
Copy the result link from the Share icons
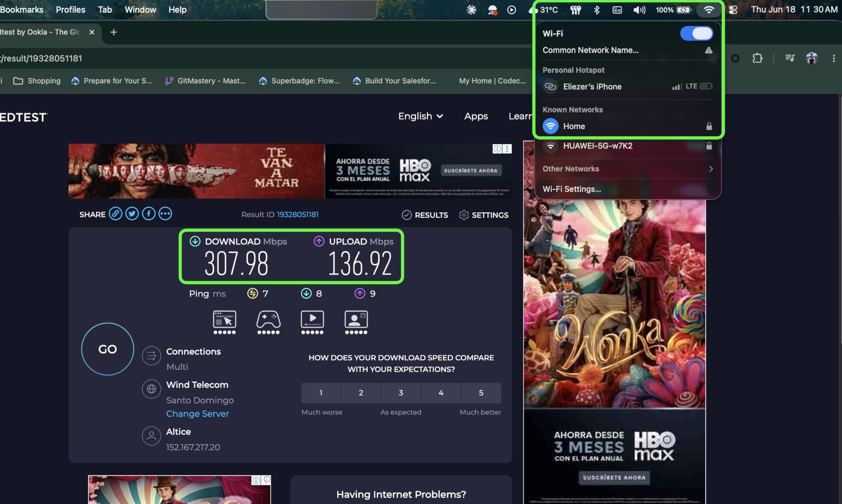click(116, 214)
